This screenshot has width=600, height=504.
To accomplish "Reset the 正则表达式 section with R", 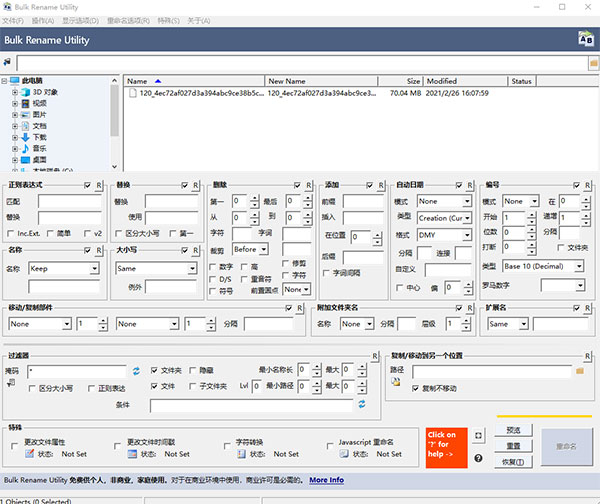I will tap(99, 185).
